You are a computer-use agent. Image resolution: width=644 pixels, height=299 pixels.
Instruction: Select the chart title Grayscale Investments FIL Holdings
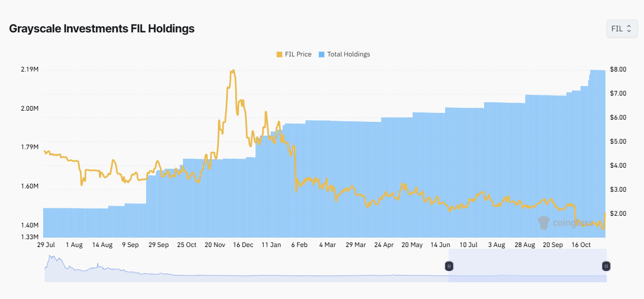pyautogui.click(x=102, y=29)
